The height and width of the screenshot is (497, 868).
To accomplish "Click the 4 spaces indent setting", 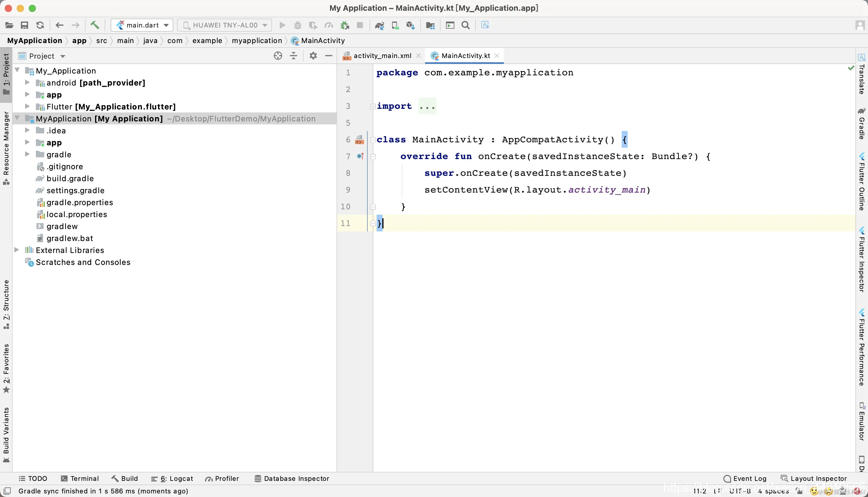I will pyautogui.click(x=773, y=491).
